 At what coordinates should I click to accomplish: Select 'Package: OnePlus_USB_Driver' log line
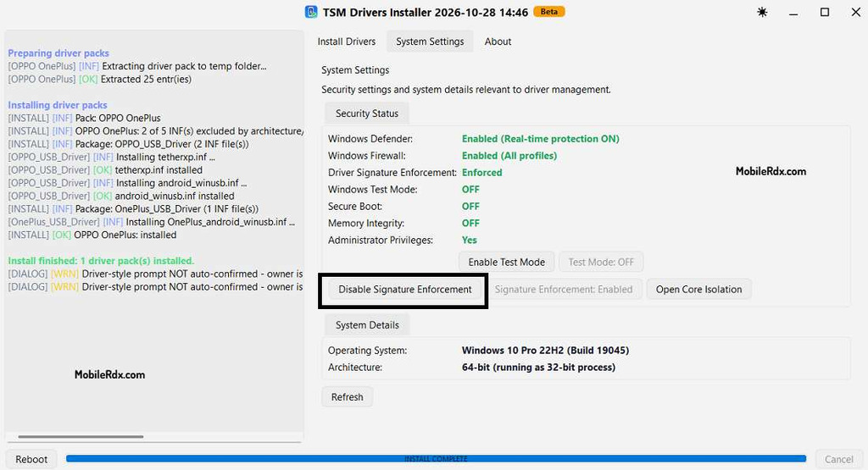click(x=133, y=209)
